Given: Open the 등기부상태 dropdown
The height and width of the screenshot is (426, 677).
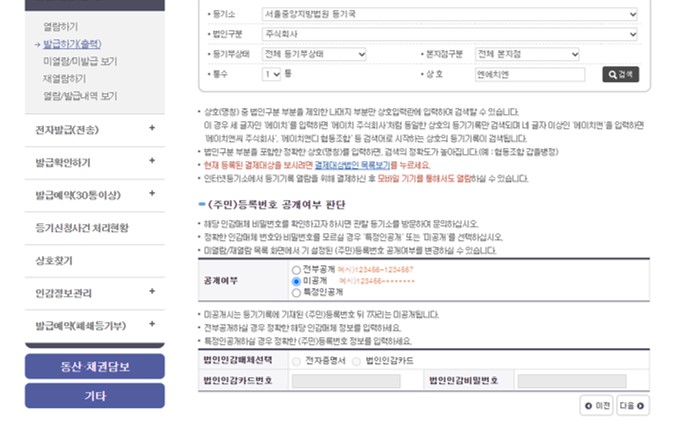Looking at the screenshot, I should point(314,54).
